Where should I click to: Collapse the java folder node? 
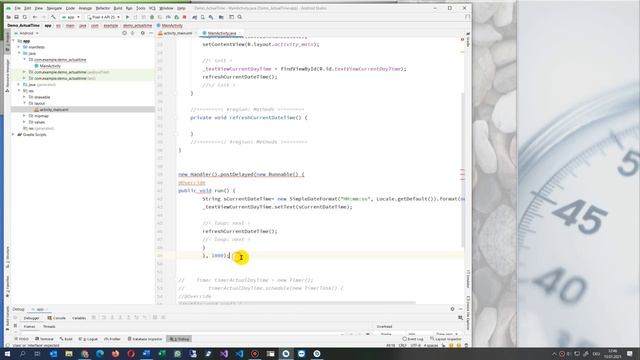click(19, 53)
